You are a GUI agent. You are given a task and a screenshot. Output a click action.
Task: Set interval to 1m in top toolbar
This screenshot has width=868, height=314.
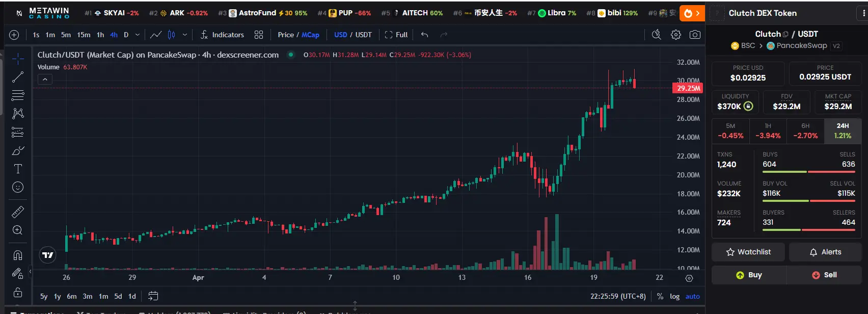click(50, 35)
